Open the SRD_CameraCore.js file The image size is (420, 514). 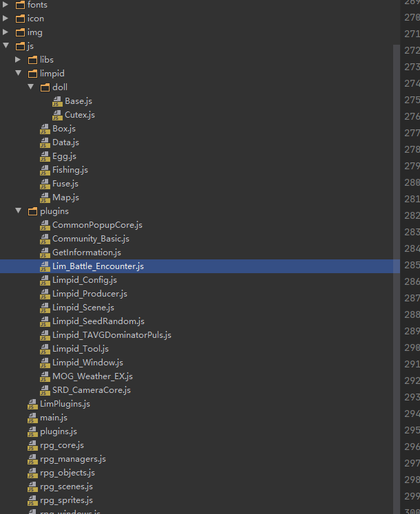(92, 390)
